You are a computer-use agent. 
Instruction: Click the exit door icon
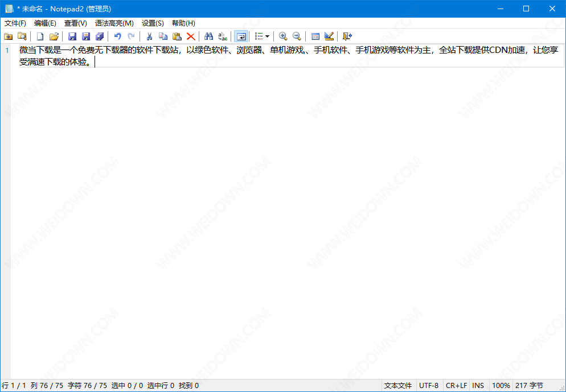click(347, 36)
